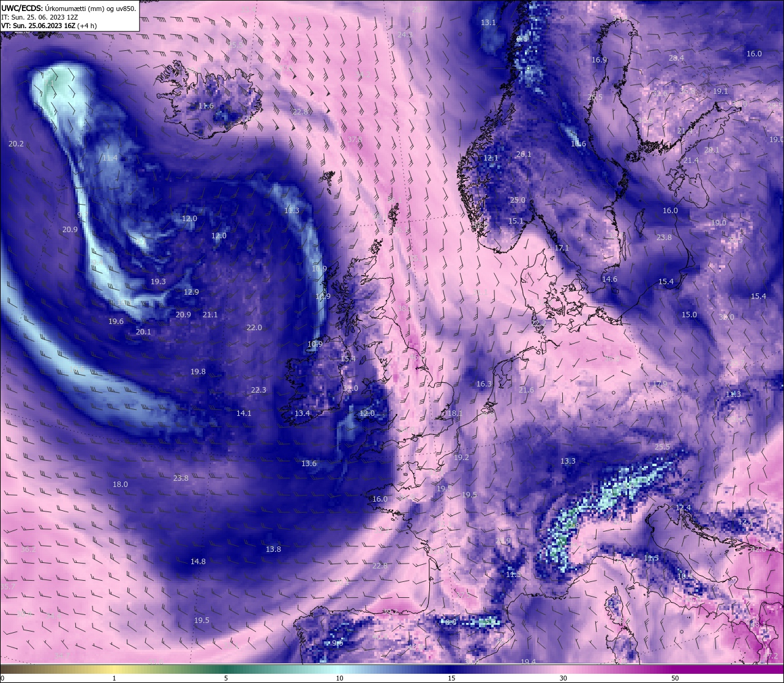Click the 'VT: Sun. 25.06.2023 16Z (+4 h)' line
The width and height of the screenshot is (784, 683).
click(x=49, y=26)
